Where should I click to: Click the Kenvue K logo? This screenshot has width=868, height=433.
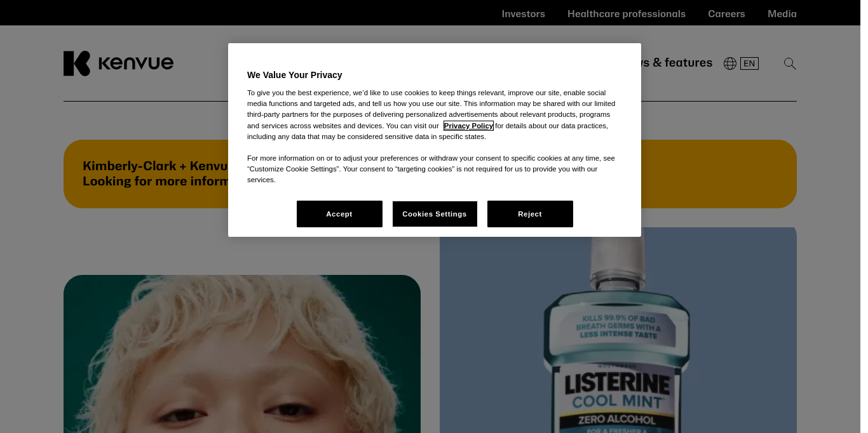coord(77,63)
